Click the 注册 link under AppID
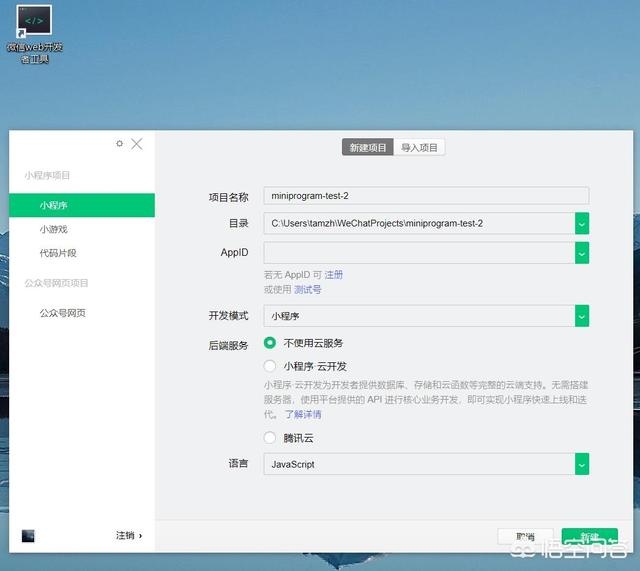This screenshot has height=571, width=640. (x=333, y=274)
